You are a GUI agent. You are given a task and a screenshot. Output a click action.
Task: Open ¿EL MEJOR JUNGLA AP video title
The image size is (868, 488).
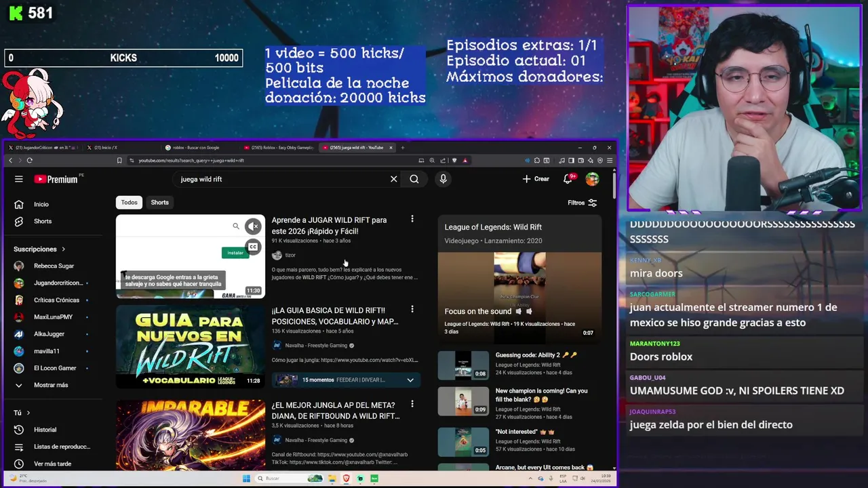(x=336, y=411)
